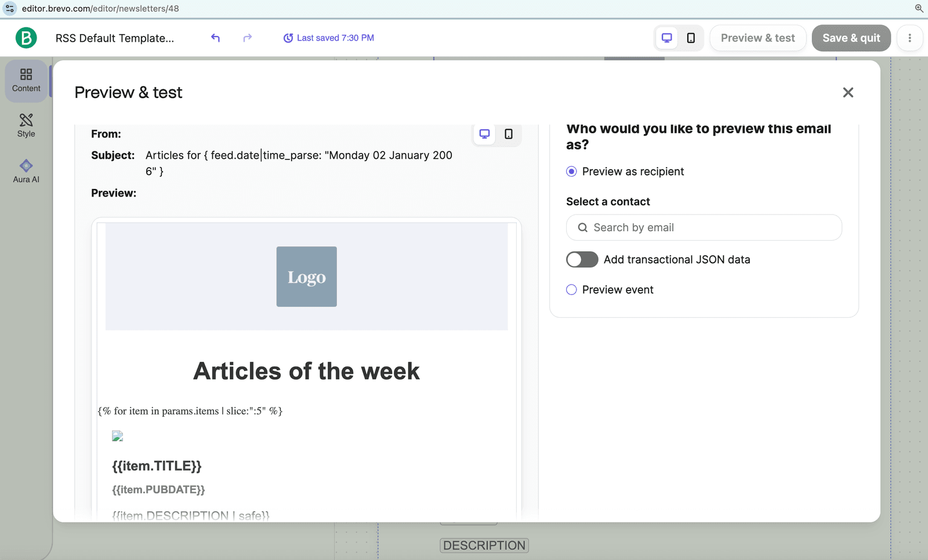Screen dimensions: 928x560
Task: Click the Save & quit button
Action: point(851,38)
